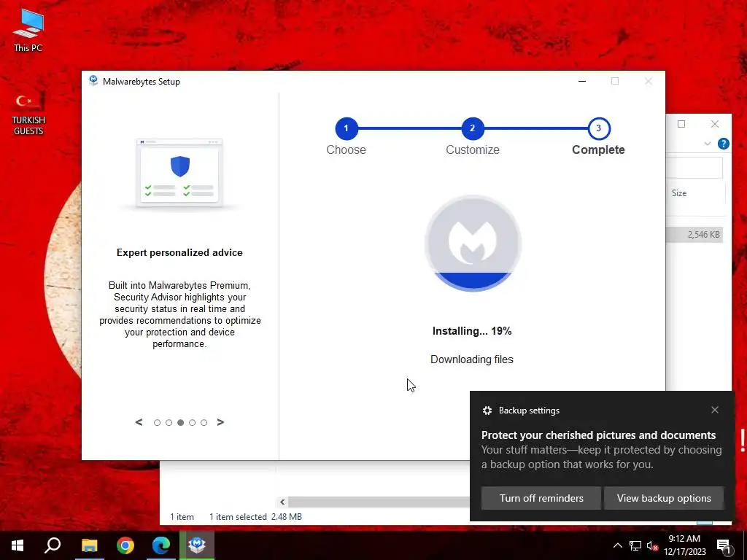This screenshot has height=560, width=747.
Task: Click the Malwarebytes install progress logo
Action: pyautogui.click(x=473, y=243)
